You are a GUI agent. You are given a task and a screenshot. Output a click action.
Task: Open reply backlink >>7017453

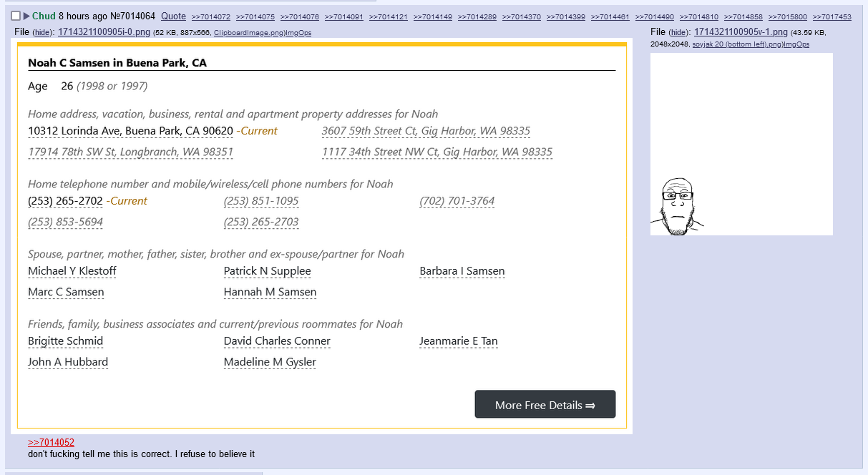tap(832, 16)
